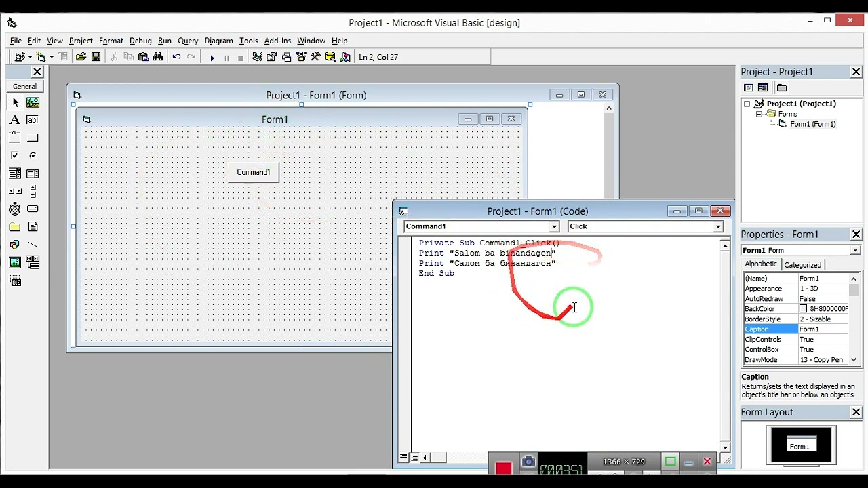Pick the Label control tool

coord(15,120)
